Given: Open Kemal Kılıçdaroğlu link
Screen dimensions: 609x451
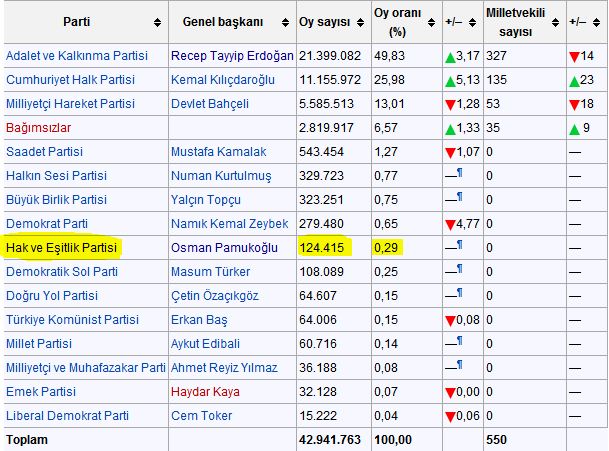Looking at the screenshot, I should tap(223, 80).
